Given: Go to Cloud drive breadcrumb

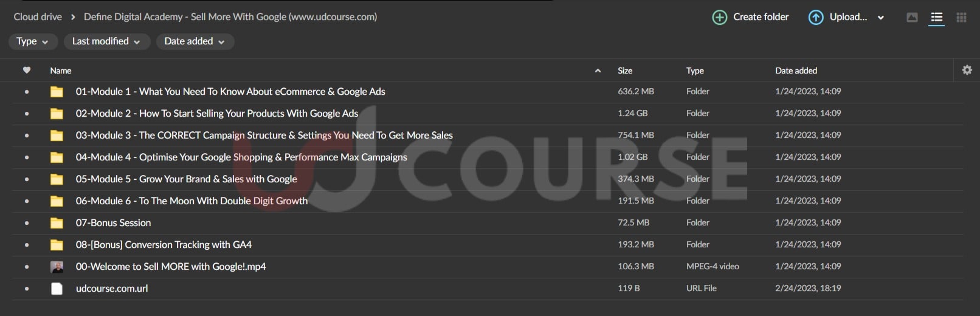Looking at the screenshot, I should point(38,17).
